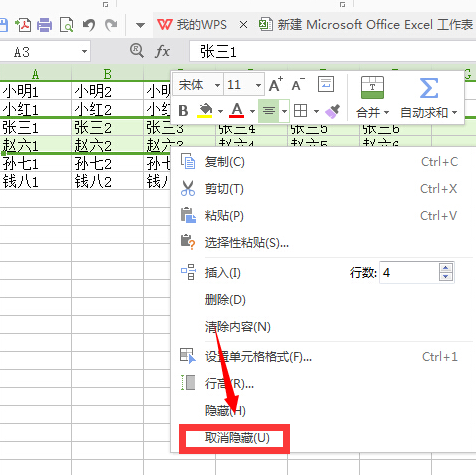
Task: Click the format painter brush icon
Action: [x=332, y=111]
